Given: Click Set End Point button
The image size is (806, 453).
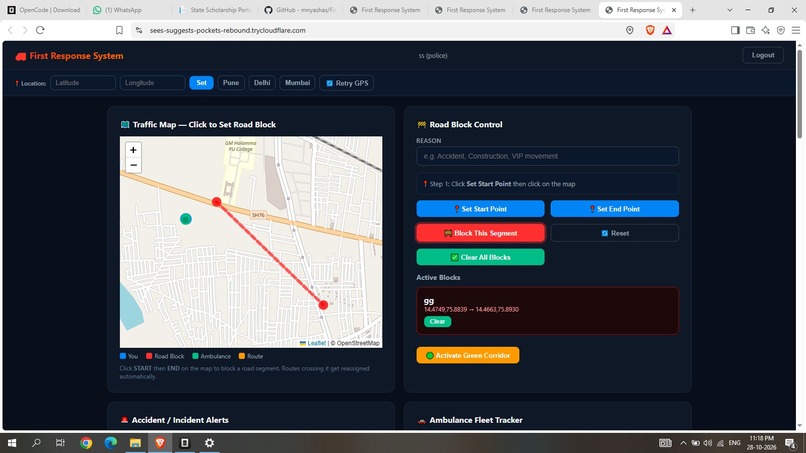Looking at the screenshot, I should 614,209.
